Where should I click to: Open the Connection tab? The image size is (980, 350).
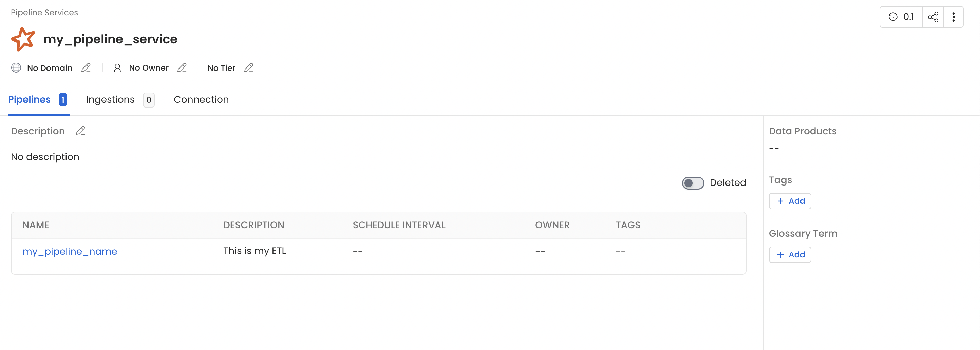click(x=201, y=100)
